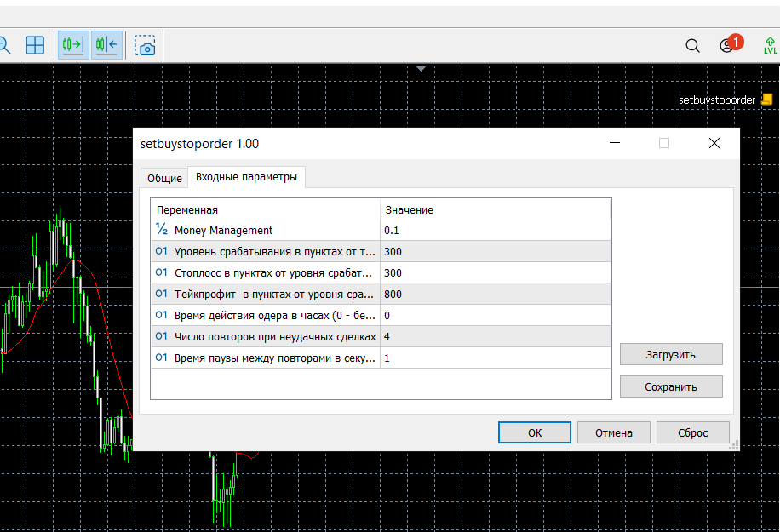The height and width of the screenshot is (532, 780).
Task: Save parameters with the Сохранить button
Action: pos(671,386)
